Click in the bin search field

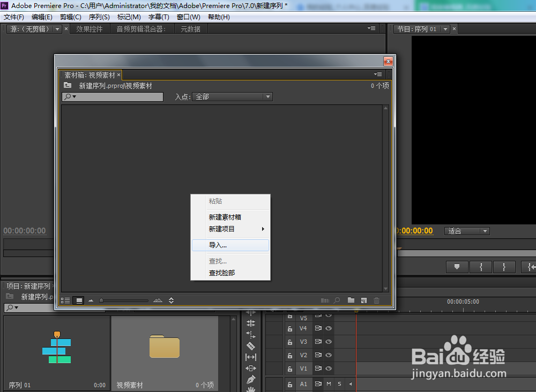113,97
